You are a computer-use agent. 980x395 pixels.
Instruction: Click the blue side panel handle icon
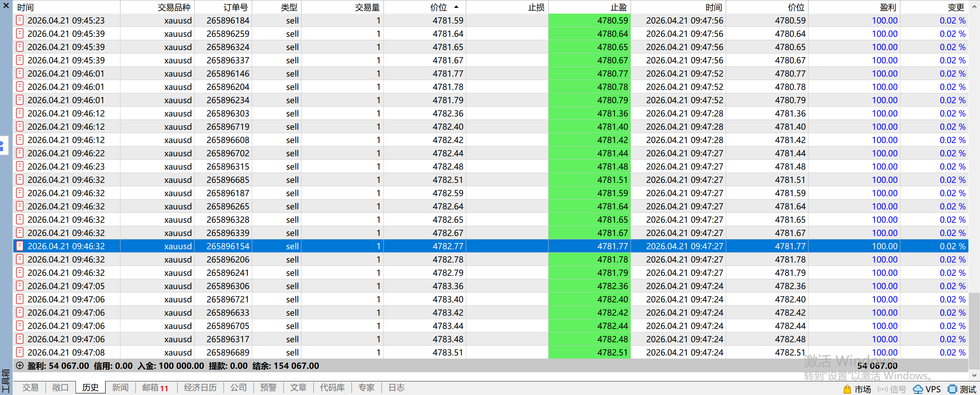2,146
